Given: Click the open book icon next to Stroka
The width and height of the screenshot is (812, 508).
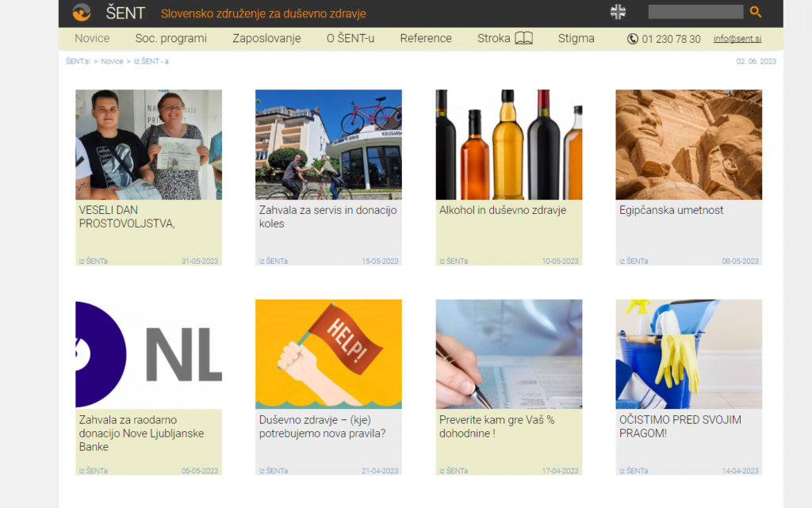Looking at the screenshot, I should pyautogui.click(x=523, y=38).
